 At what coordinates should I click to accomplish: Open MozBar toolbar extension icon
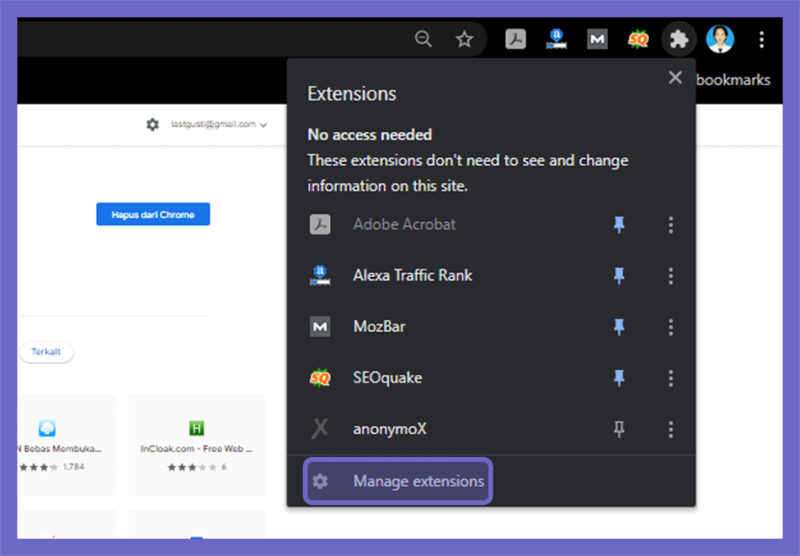click(x=597, y=39)
